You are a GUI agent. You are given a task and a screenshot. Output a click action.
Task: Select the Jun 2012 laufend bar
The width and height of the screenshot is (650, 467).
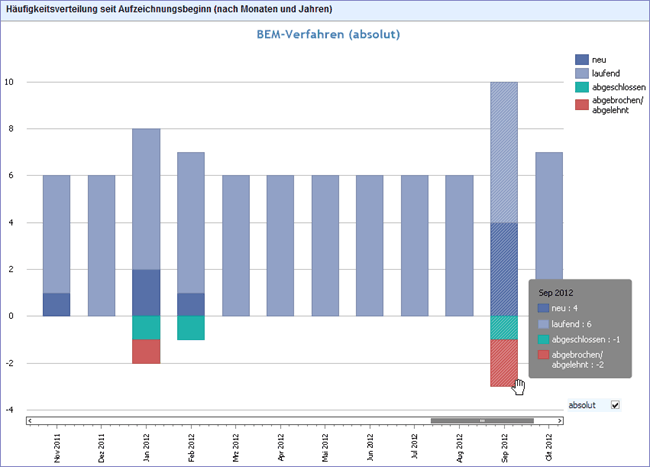[x=370, y=245]
